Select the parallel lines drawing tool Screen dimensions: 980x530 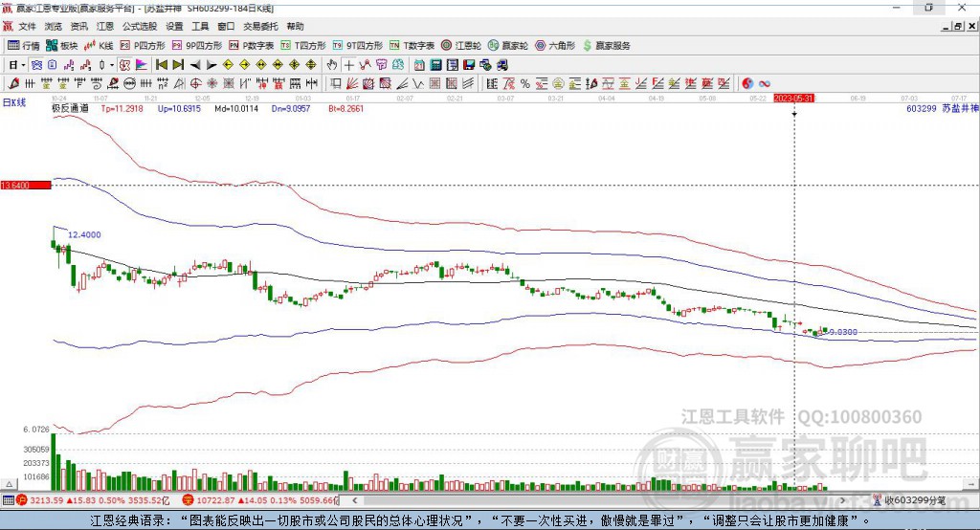[468, 83]
